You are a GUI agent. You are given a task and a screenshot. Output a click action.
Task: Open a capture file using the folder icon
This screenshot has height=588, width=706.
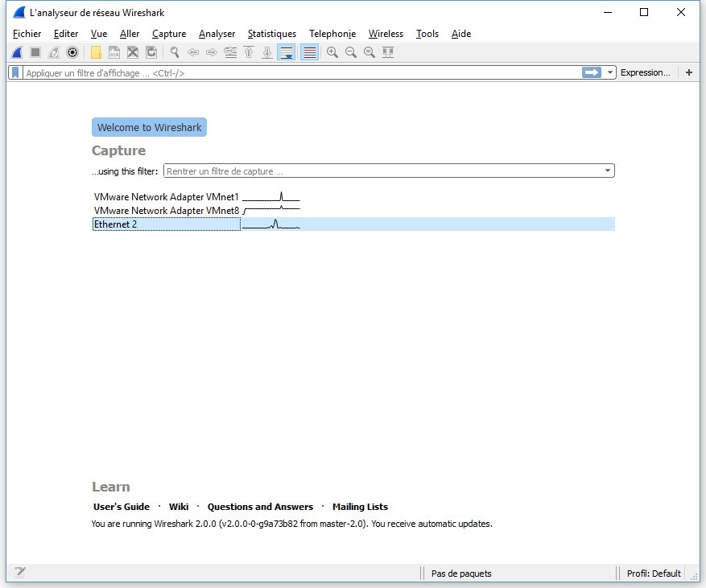click(x=96, y=52)
